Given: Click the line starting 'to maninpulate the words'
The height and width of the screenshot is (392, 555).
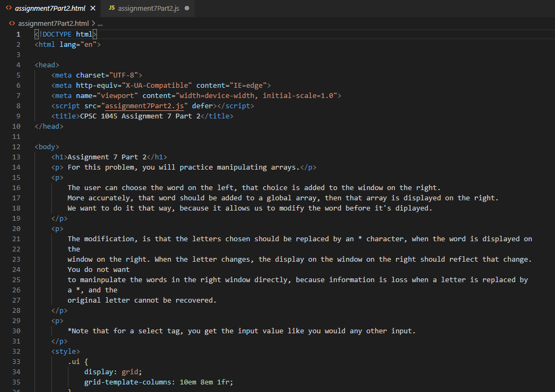Looking at the screenshot, I should tap(297, 280).
